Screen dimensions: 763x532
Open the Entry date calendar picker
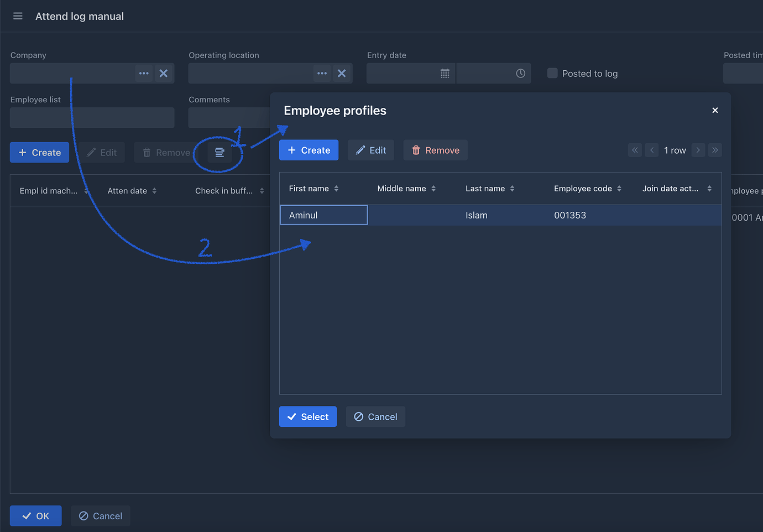[x=445, y=73]
